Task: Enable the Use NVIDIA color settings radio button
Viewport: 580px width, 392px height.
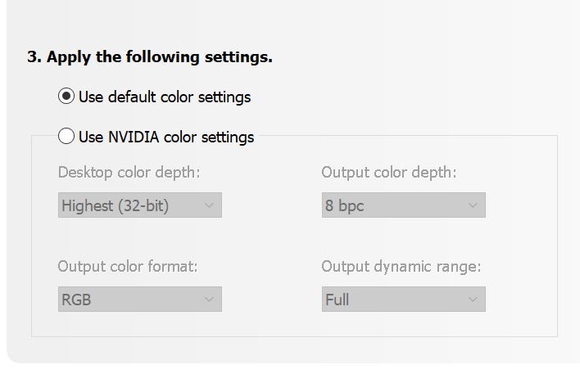Action: tap(66, 137)
